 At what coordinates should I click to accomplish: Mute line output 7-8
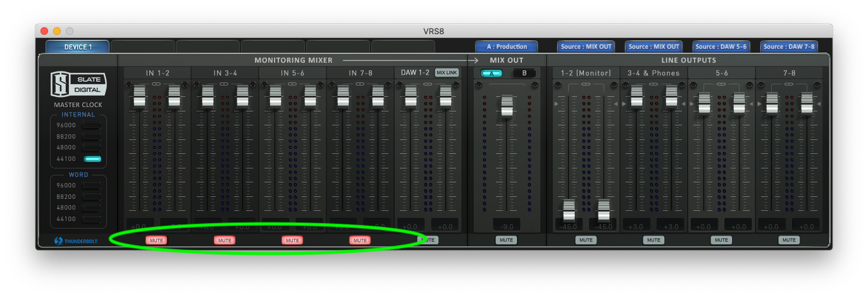[789, 241]
